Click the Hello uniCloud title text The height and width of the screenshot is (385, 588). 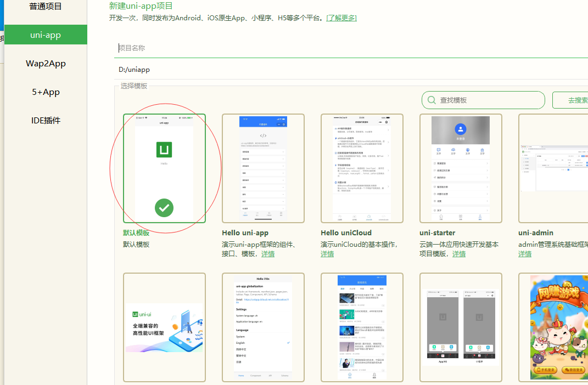click(x=346, y=233)
